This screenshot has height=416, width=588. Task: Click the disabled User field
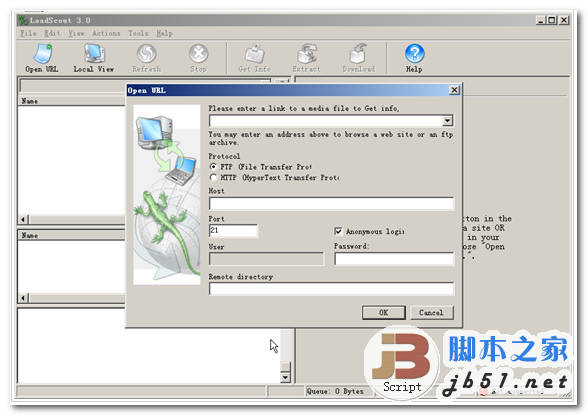click(x=266, y=259)
